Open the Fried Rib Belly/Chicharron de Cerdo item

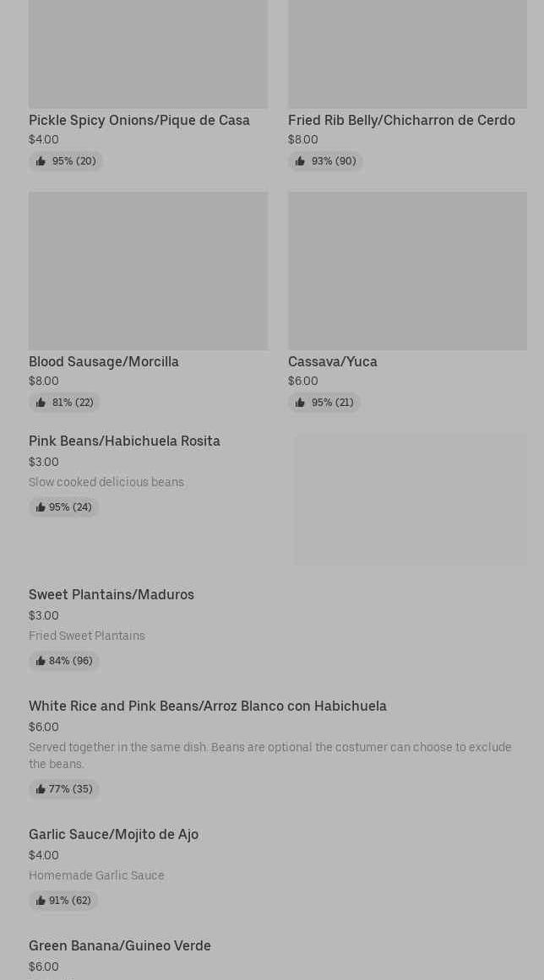pos(401,120)
